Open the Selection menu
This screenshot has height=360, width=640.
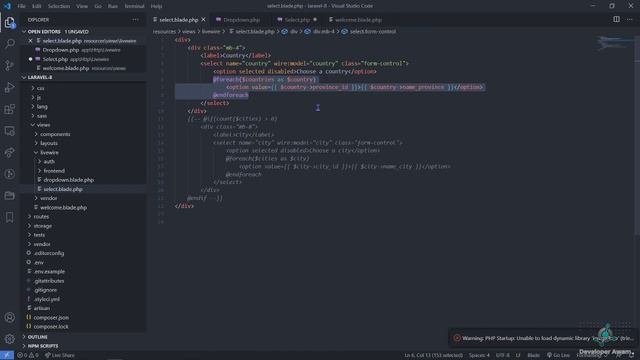59,6
